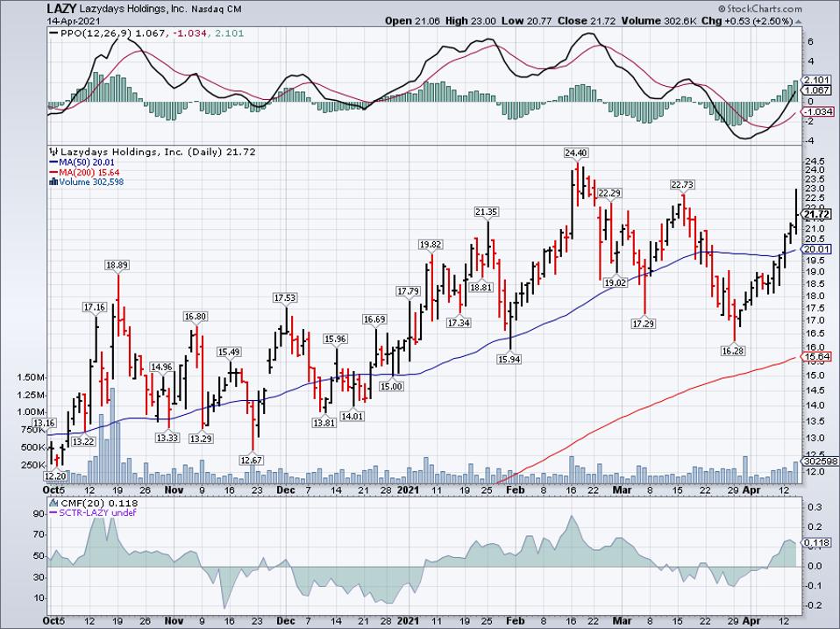Click the chart-type icon beside Lazydays Holdings (Daily)
This screenshot has height=629, width=840.
click(x=53, y=152)
